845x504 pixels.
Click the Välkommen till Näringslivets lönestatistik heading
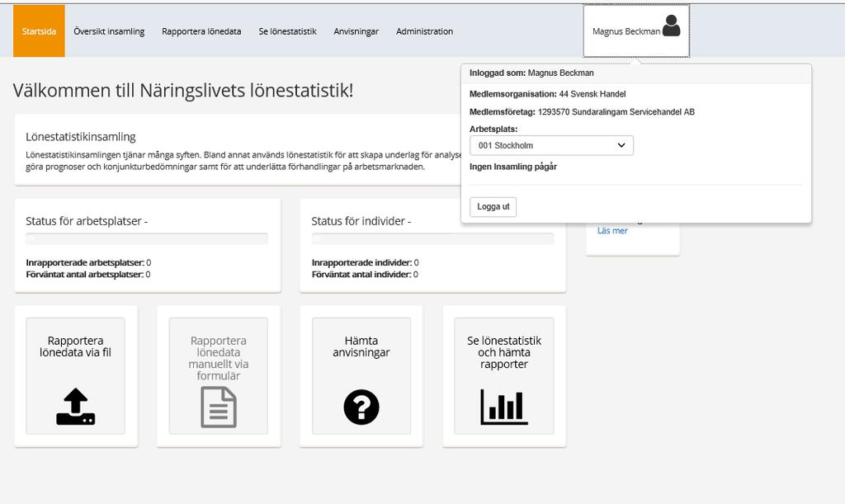coord(183,91)
